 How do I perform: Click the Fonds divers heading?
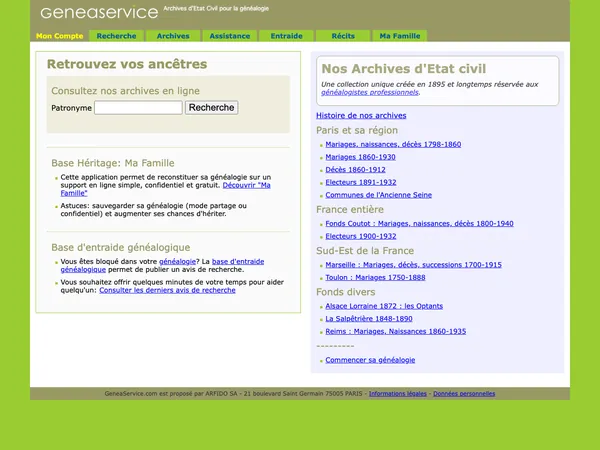tap(346, 292)
